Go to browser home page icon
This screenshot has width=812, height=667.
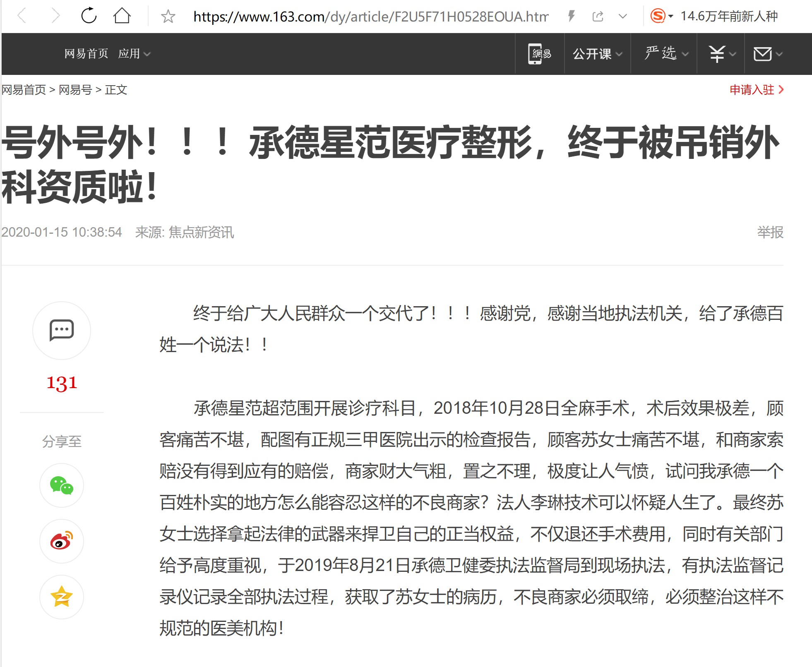pos(122,16)
